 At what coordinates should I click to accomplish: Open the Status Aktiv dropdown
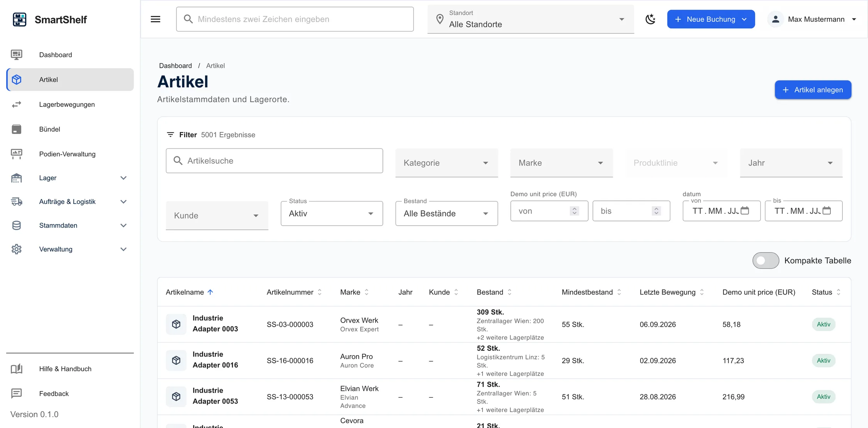click(x=332, y=213)
